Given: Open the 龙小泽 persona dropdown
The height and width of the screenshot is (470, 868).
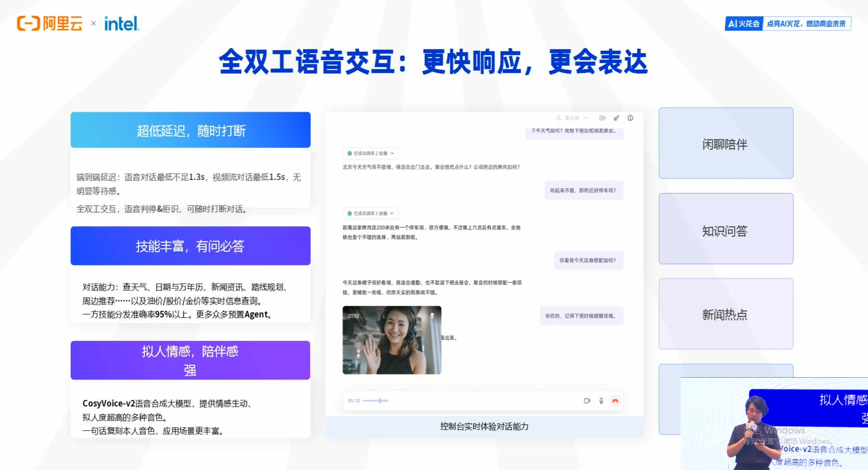Looking at the screenshot, I should [x=586, y=118].
